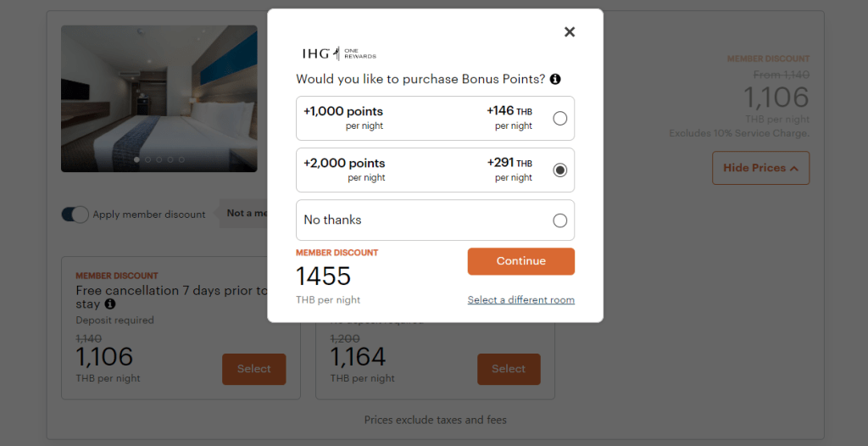The width and height of the screenshot is (868, 446).
Task: Go to first photo carousel dot
Action: [136, 159]
